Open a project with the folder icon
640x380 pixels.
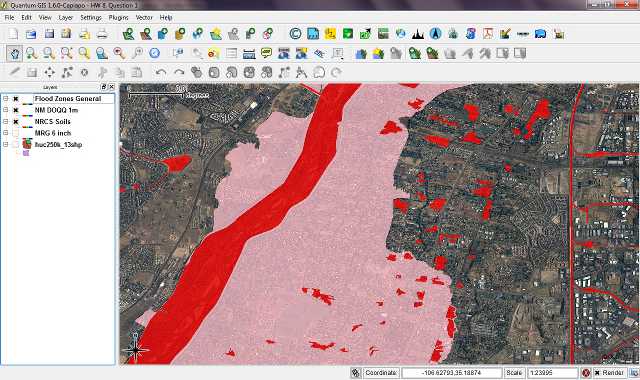click(x=31, y=34)
